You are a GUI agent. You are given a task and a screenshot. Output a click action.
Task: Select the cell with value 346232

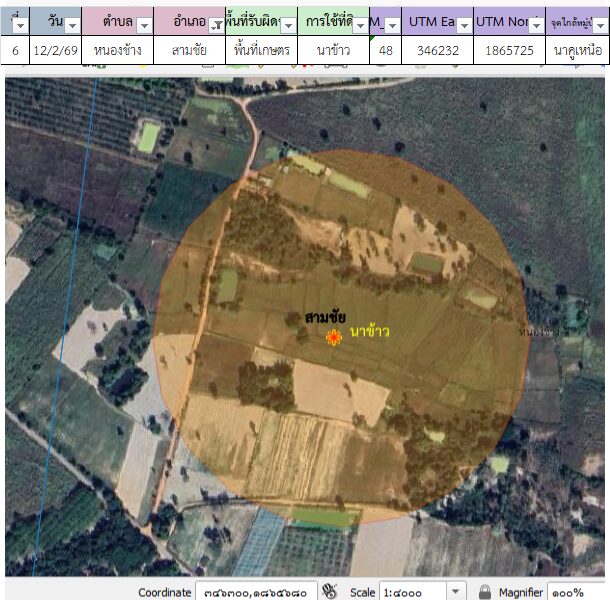point(437,49)
